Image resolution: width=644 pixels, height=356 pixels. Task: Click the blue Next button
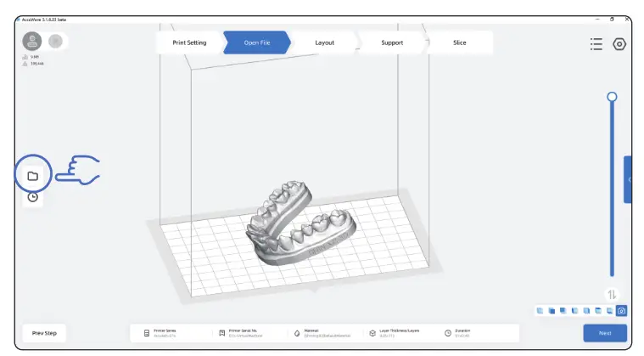point(605,333)
